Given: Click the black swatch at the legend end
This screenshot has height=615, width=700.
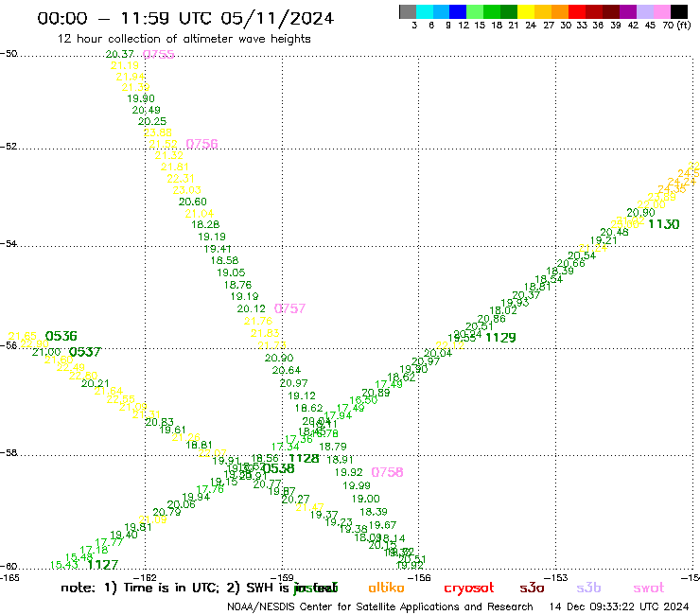Looking at the screenshot, I should click(x=678, y=12).
